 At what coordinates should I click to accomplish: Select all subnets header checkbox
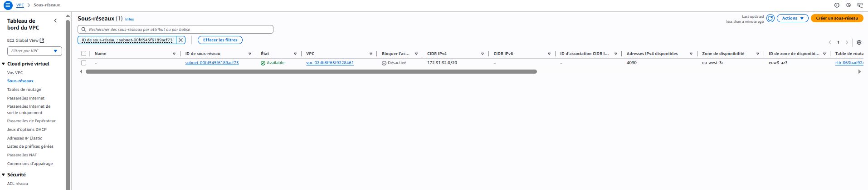click(x=83, y=54)
